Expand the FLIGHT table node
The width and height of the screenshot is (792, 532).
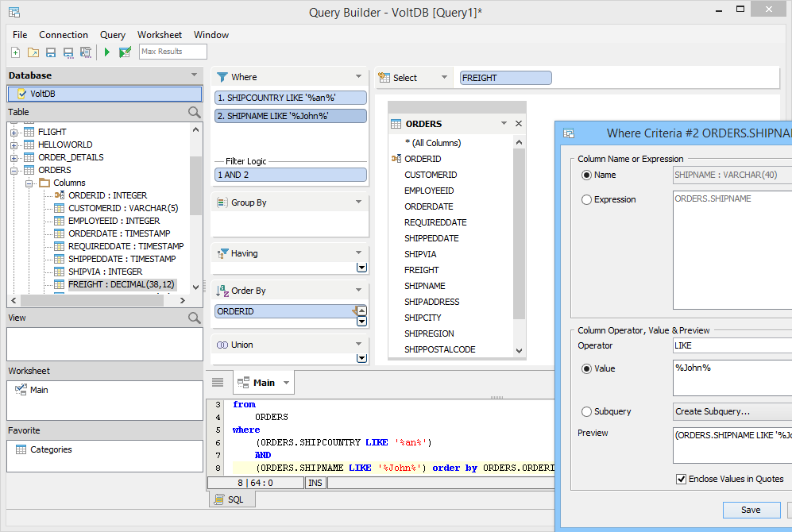click(x=14, y=133)
